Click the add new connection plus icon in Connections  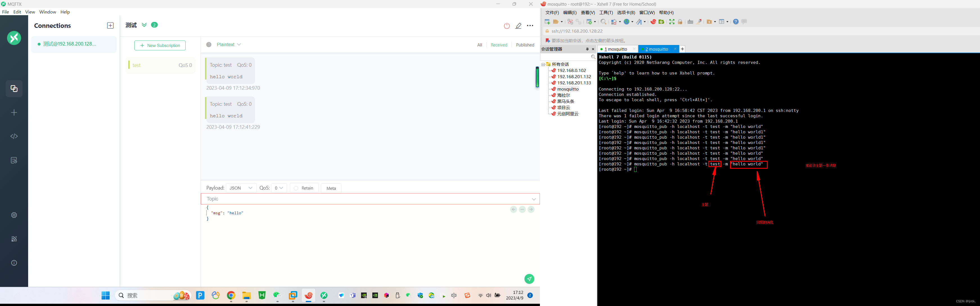tap(110, 26)
